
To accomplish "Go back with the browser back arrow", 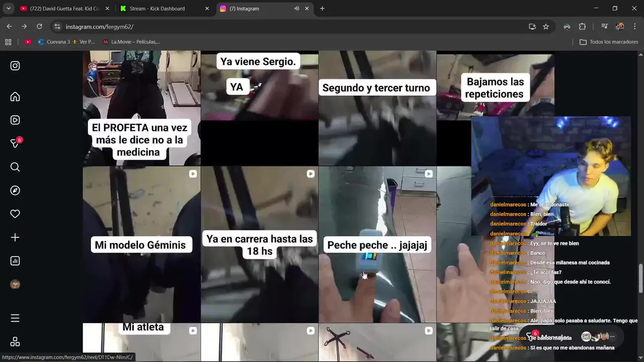I will coord(9,27).
